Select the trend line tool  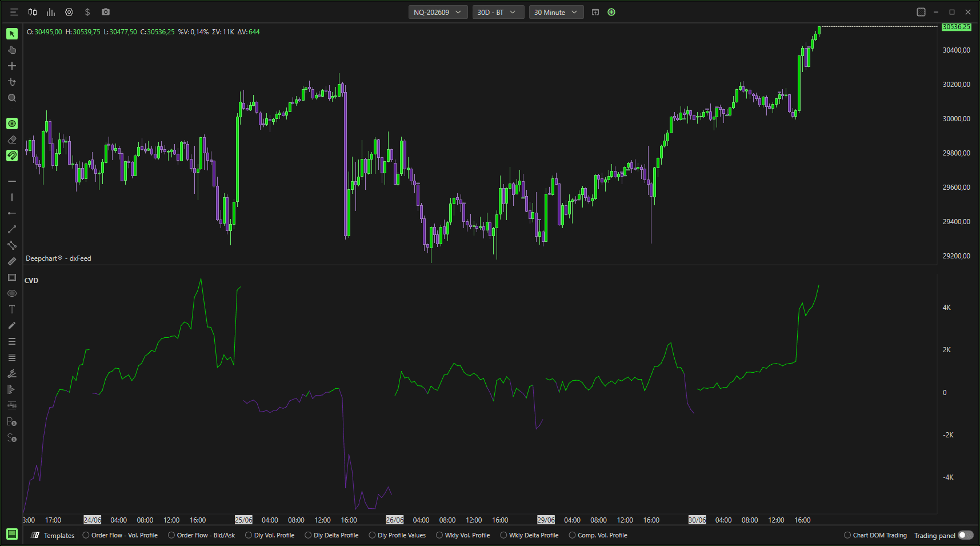tap(12, 229)
